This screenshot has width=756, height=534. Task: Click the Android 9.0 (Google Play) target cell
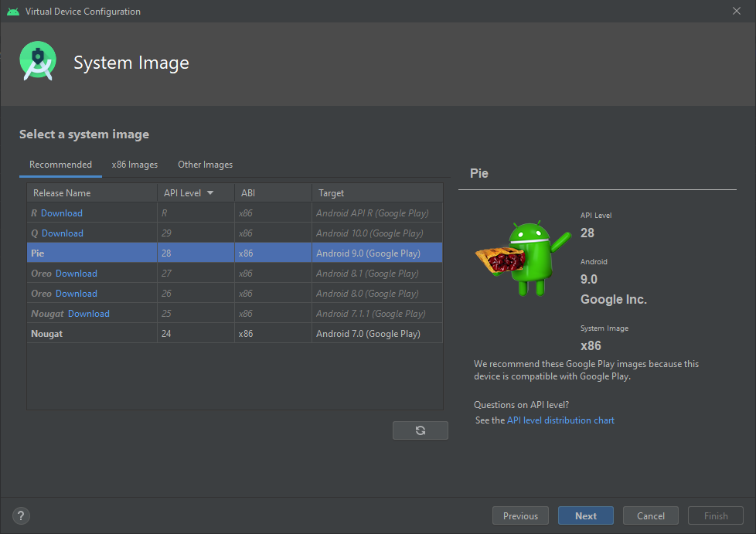[x=377, y=253]
